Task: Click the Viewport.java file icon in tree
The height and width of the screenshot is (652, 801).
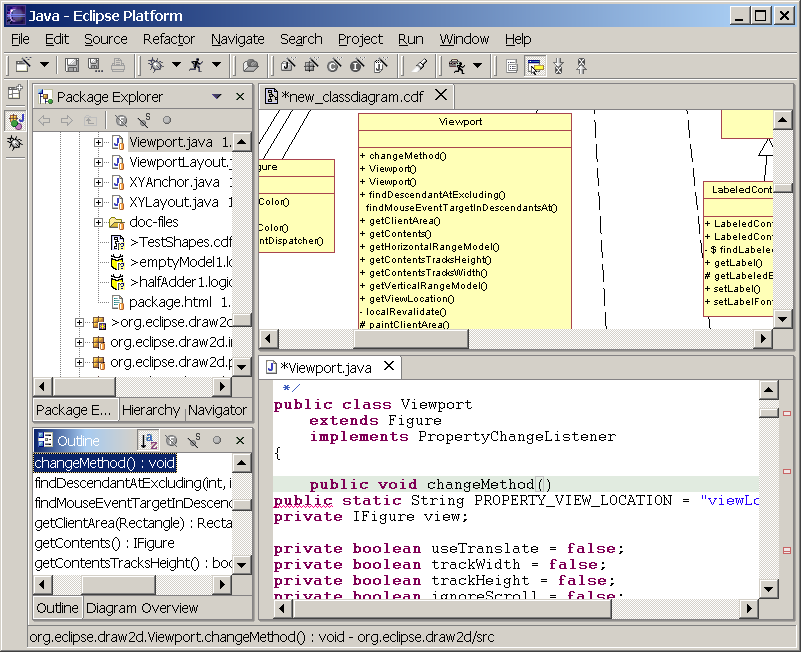Action: point(118,142)
